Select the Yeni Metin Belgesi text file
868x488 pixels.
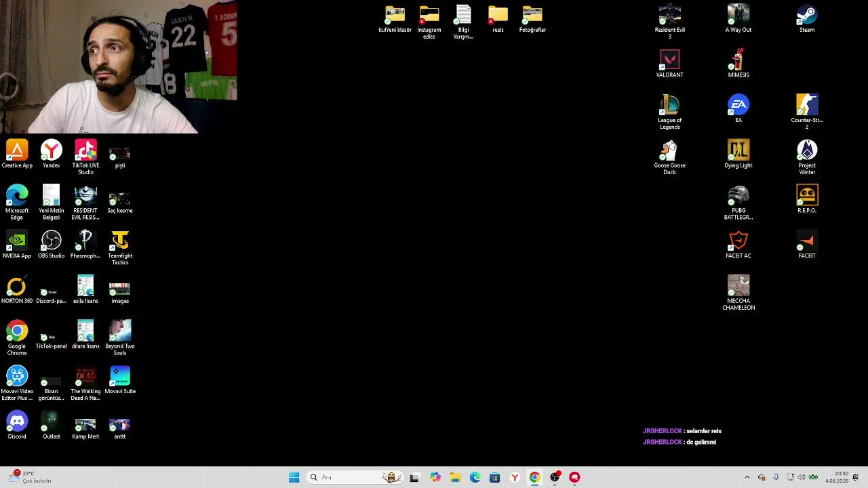point(52,202)
